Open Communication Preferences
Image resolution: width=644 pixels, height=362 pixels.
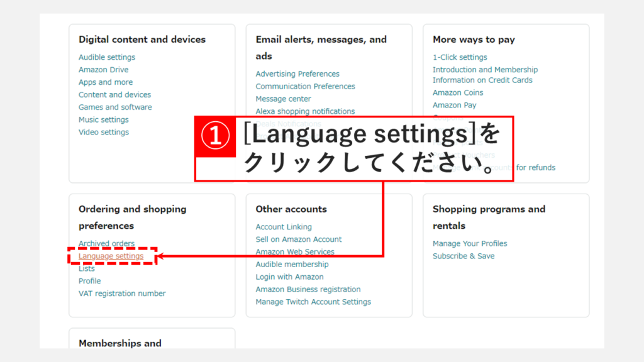pyautogui.click(x=305, y=86)
